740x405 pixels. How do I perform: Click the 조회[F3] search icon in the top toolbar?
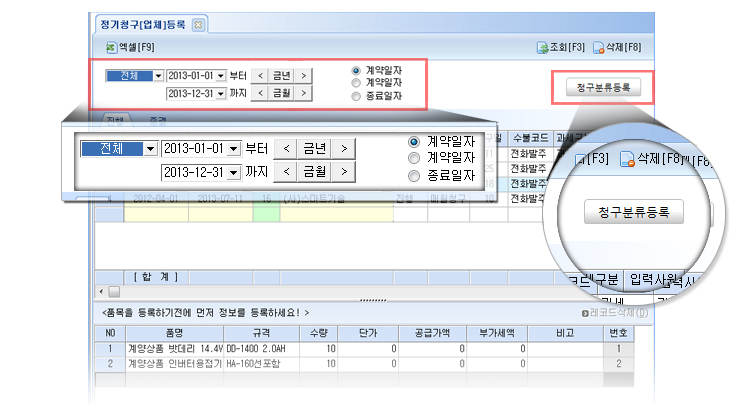click(x=543, y=47)
